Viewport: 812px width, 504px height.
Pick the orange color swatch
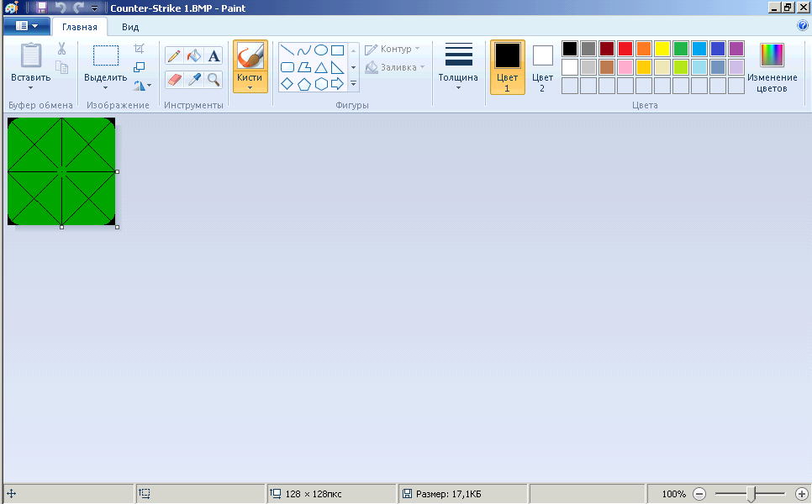click(x=644, y=49)
